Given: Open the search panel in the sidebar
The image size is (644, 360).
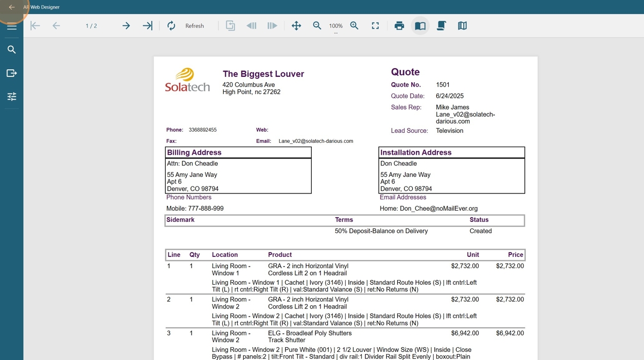Looking at the screenshot, I should [x=12, y=49].
